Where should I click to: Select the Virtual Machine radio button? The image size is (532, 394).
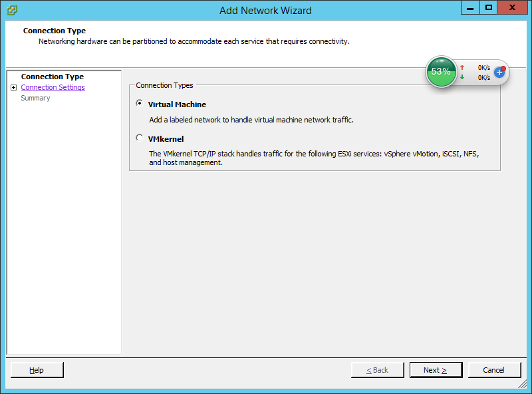(140, 103)
